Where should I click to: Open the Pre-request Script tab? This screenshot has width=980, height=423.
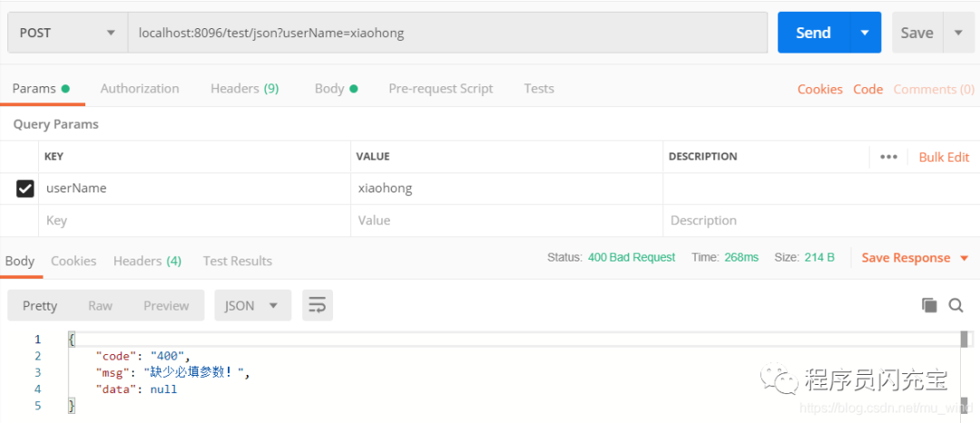click(441, 89)
